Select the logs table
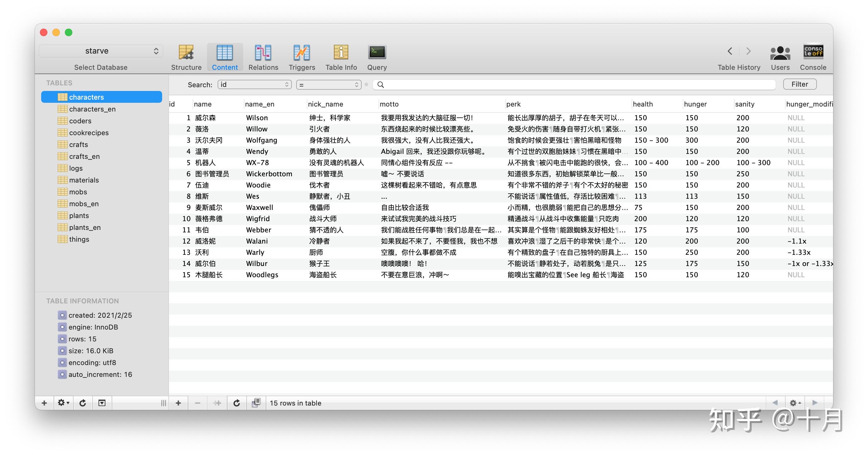868x456 pixels. (x=101, y=168)
